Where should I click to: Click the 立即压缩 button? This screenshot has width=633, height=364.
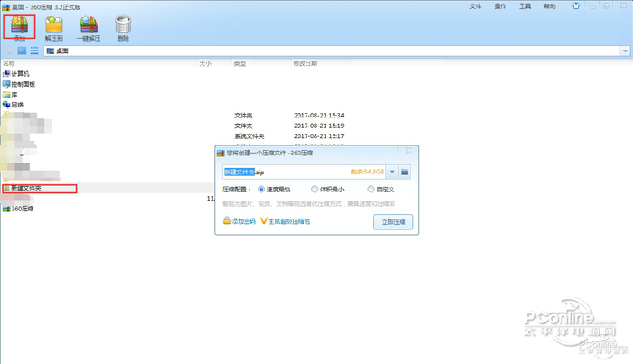pyautogui.click(x=393, y=222)
